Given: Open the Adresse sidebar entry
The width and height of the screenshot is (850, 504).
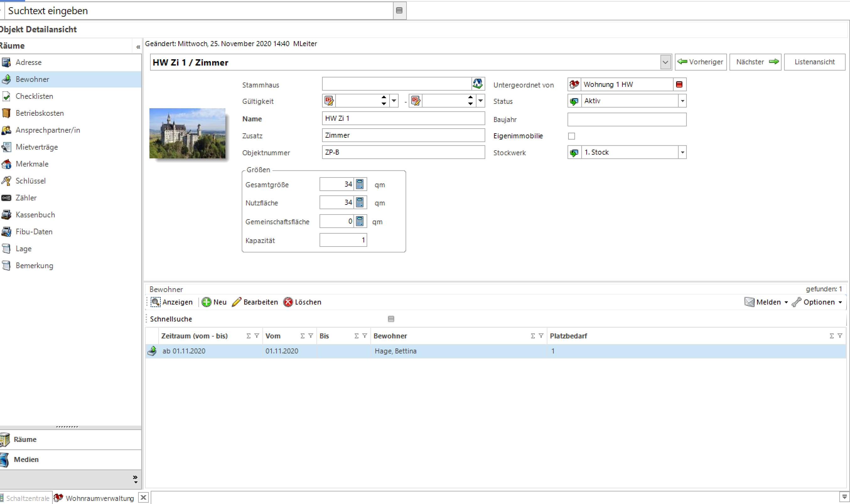Looking at the screenshot, I should 70,62.
